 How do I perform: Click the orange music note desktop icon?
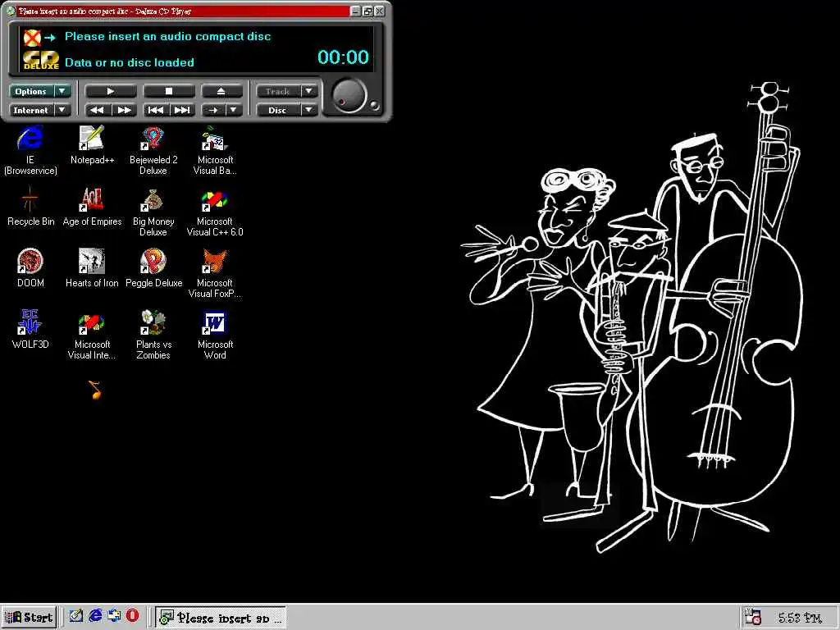click(x=95, y=390)
